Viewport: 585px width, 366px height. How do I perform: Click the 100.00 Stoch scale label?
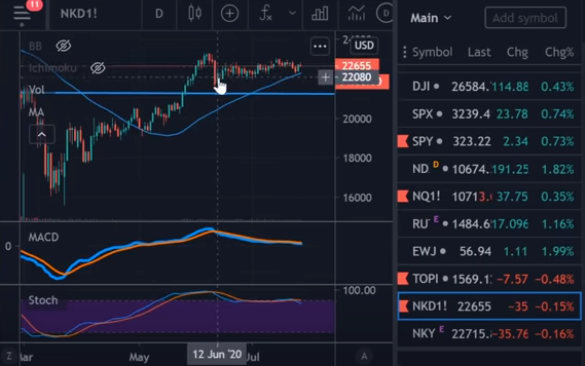(x=359, y=290)
